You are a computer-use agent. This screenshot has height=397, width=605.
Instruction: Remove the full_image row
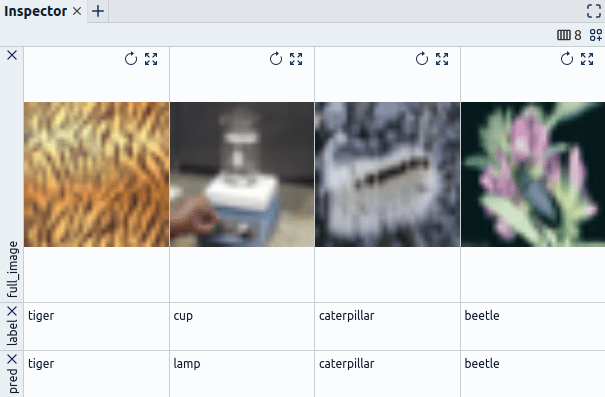pos(12,55)
